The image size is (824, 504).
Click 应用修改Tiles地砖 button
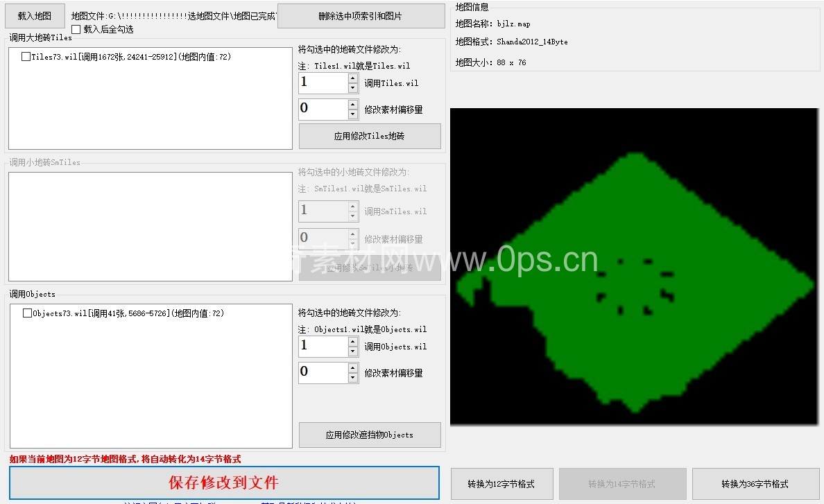coord(370,137)
